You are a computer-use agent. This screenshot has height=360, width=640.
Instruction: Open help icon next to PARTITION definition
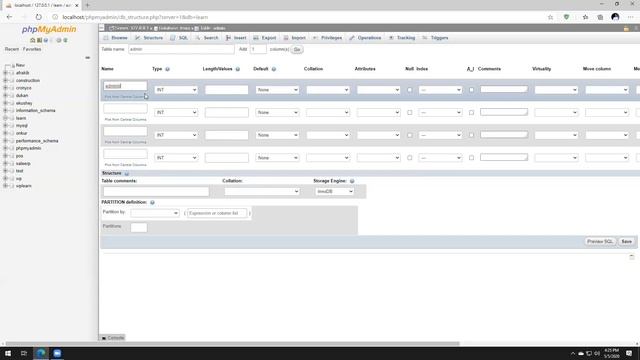click(152, 202)
